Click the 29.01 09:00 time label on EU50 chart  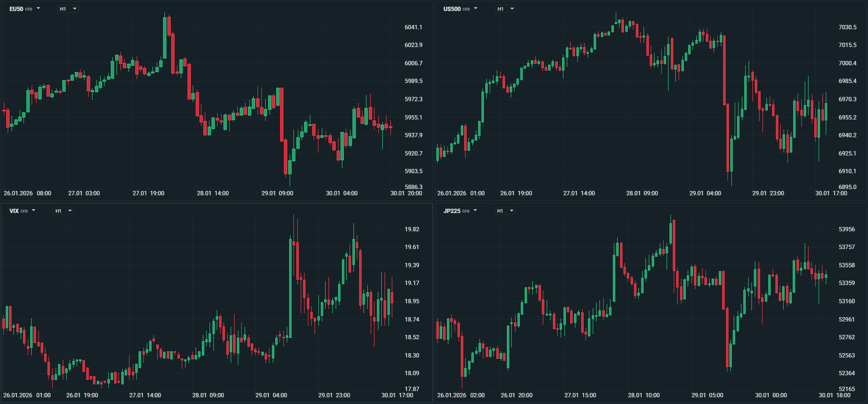[277, 193]
